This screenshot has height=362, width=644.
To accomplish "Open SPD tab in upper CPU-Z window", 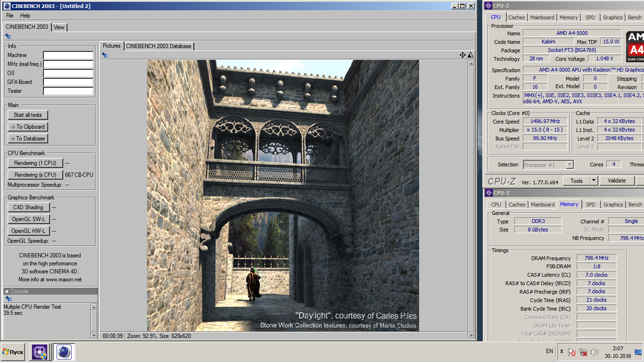I will point(590,17).
